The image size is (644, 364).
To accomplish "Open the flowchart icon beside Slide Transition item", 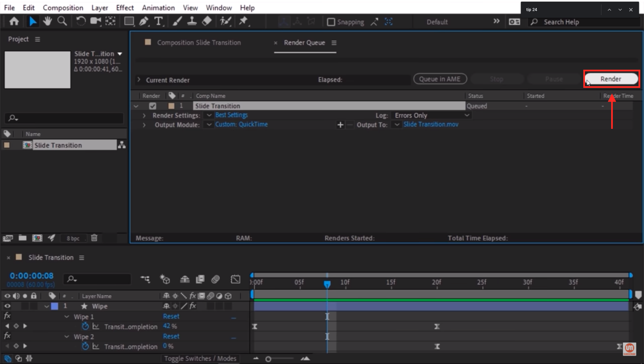I will pos(122,145).
